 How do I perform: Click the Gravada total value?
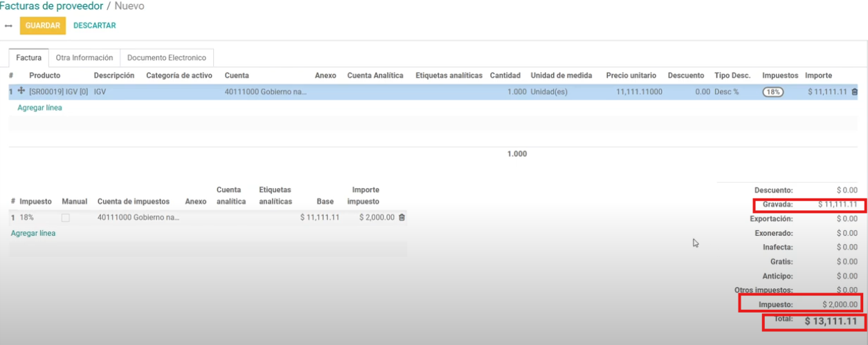pos(838,205)
